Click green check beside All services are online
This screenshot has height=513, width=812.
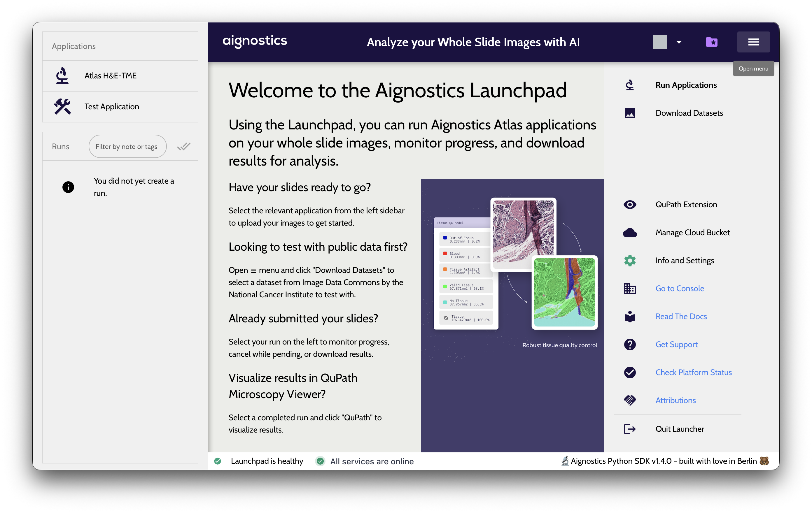tap(320, 461)
